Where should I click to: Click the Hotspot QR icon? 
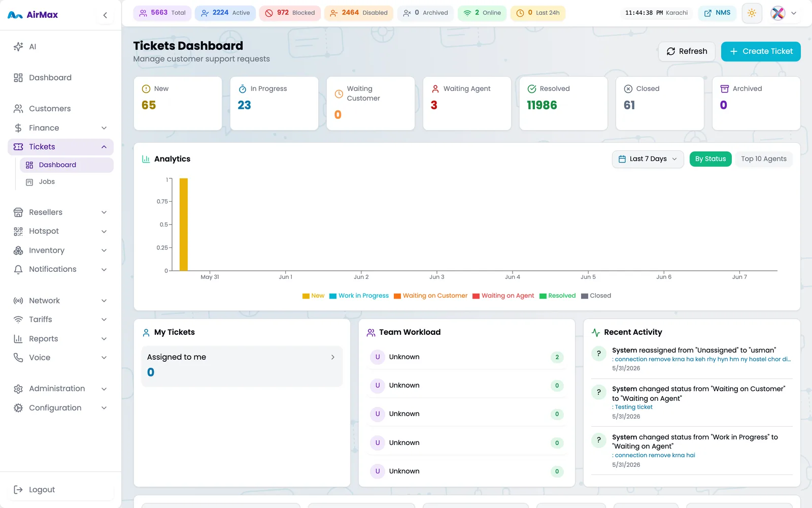tap(18, 231)
